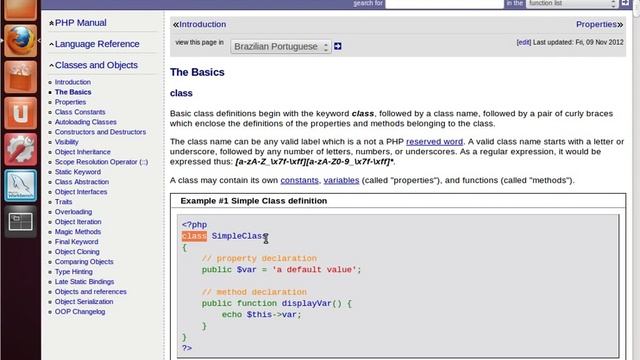The height and width of the screenshot is (360, 640).
Task: Open Type Hinting sidebar entry
Action: 73,272
